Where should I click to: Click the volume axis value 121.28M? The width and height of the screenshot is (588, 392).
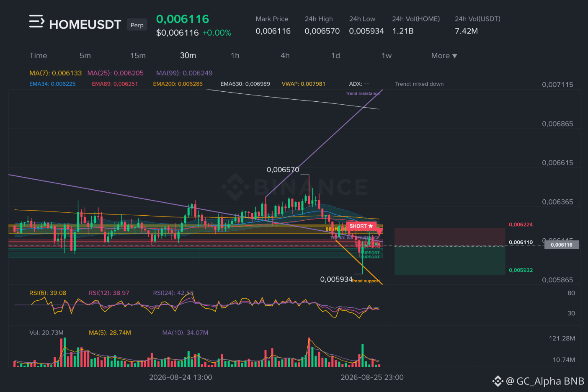562,338
